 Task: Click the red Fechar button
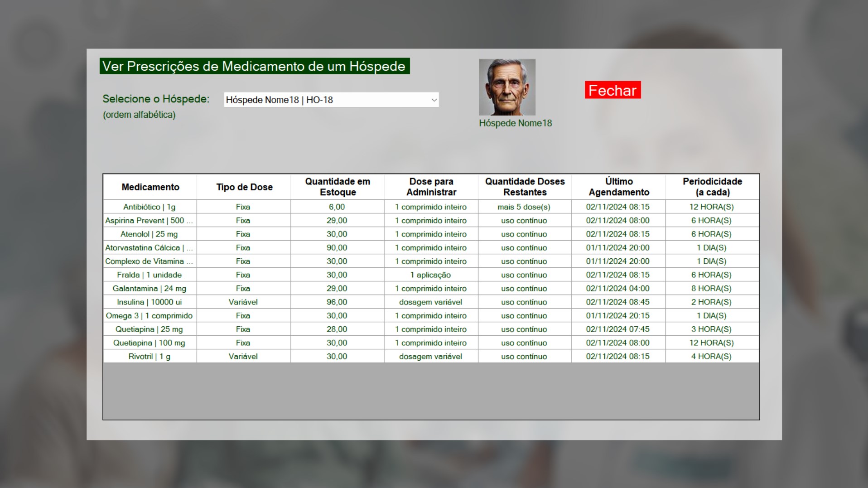point(612,90)
